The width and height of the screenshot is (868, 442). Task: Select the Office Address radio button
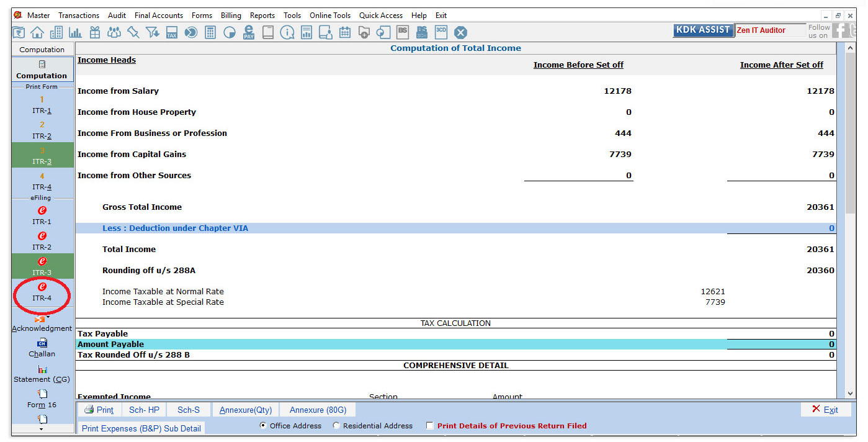(x=263, y=426)
